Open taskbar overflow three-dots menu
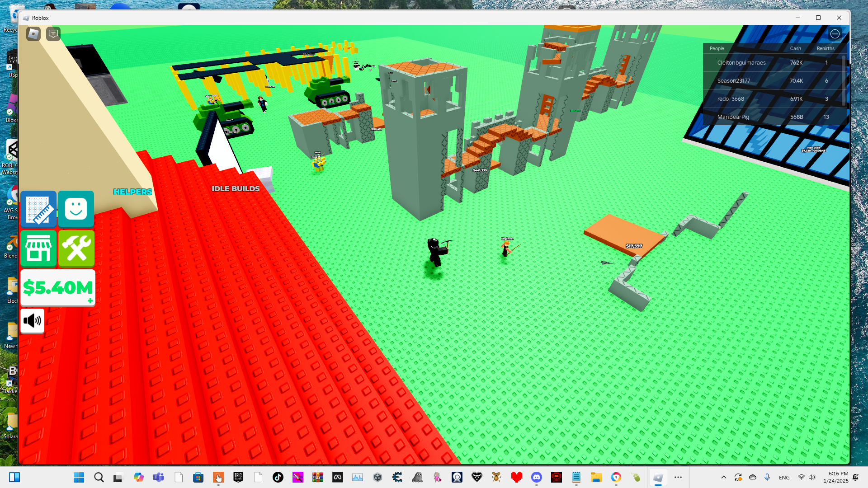Image resolution: width=868 pixels, height=488 pixels. pos(678,477)
